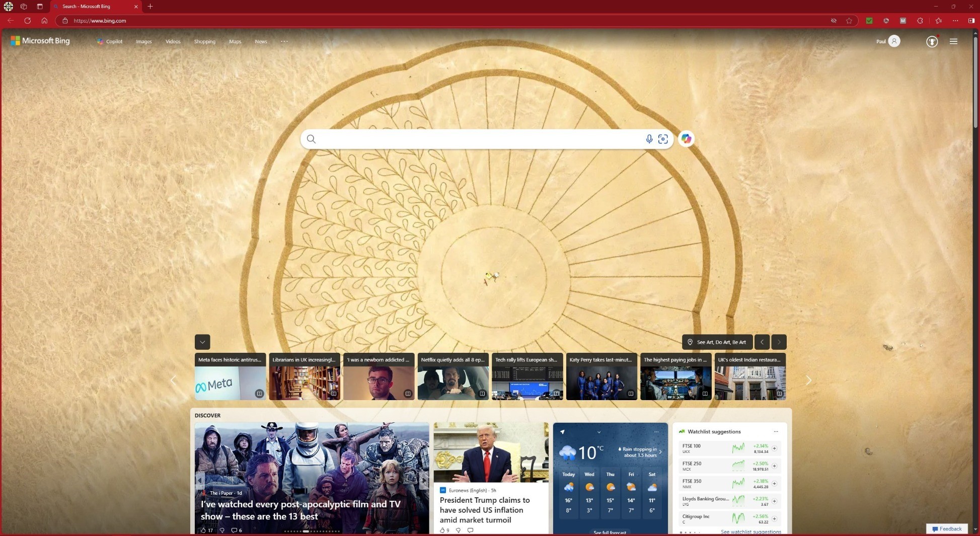Open a new browser tab
Image resolution: width=980 pixels, height=536 pixels.
click(x=150, y=7)
